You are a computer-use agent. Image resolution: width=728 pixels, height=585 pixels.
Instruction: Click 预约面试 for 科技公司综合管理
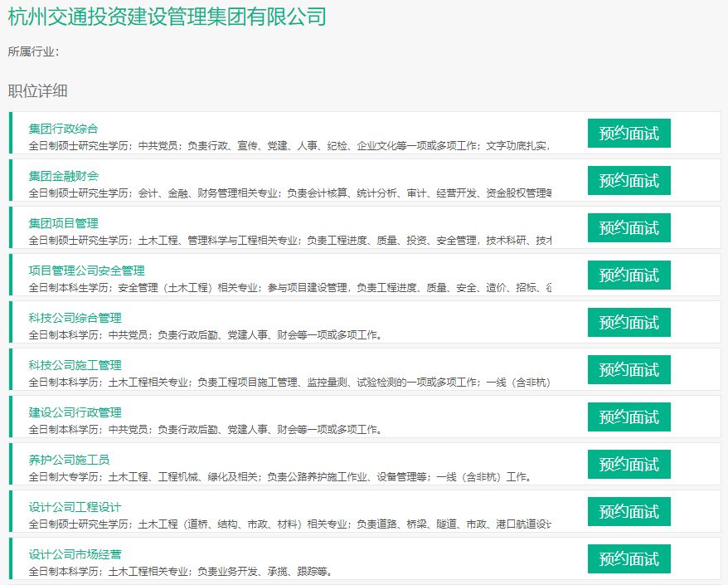[629, 323]
